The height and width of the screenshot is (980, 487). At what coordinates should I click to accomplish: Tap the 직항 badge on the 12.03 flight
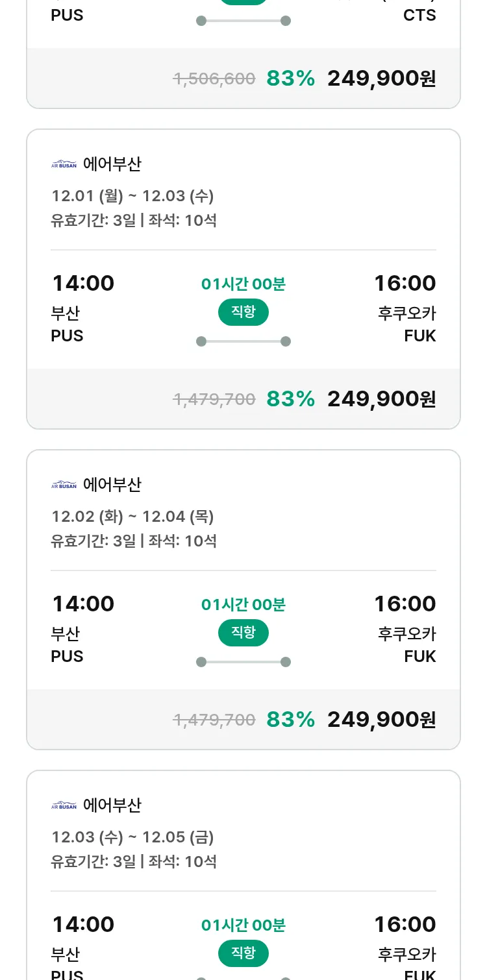pyautogui.click(x=243, y=953)
